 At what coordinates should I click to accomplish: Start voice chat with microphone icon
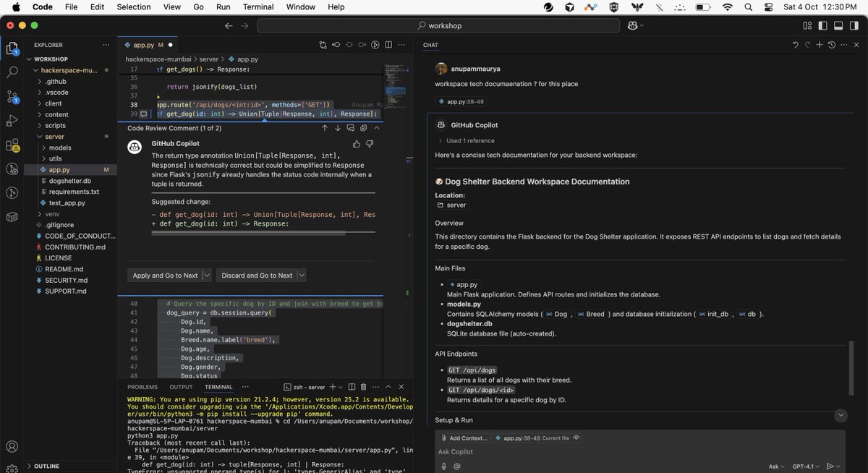443,466
